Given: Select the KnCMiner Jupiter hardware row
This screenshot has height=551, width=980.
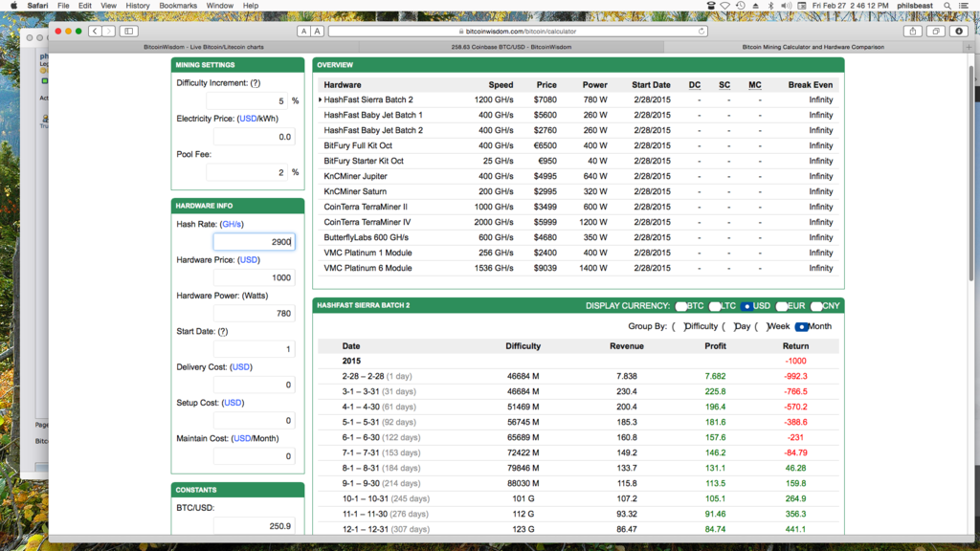Looking at the screenshot, I should coord(578,176).
